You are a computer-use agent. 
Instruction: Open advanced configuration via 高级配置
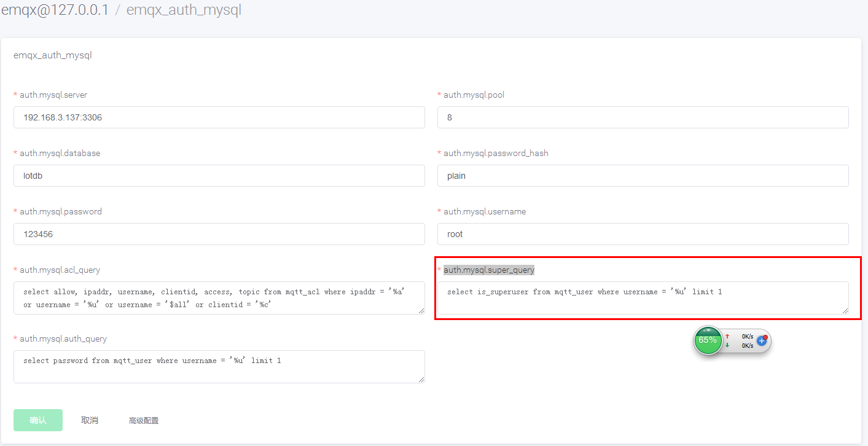tap(144, 421)
